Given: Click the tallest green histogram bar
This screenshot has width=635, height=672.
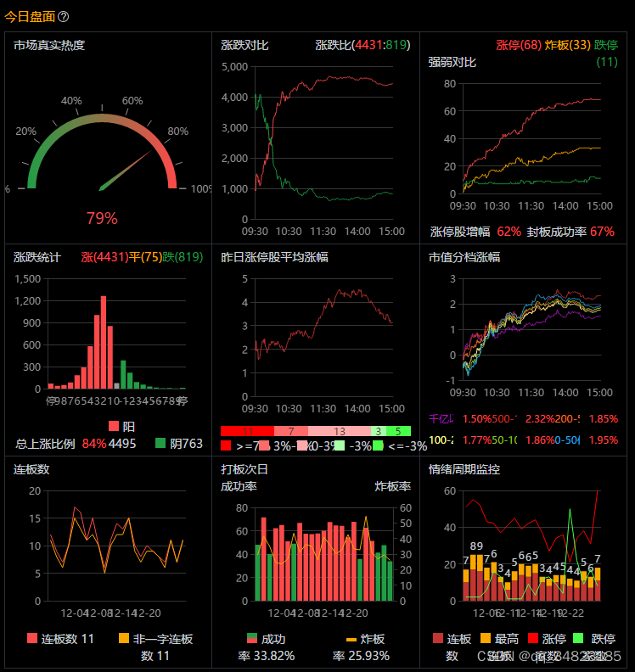Looking at the screenshot, I should tap(123, 374).
